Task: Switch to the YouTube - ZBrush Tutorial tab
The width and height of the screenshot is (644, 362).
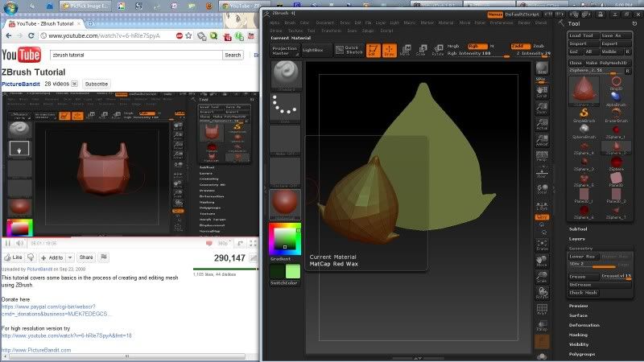Action: point(45,24)
